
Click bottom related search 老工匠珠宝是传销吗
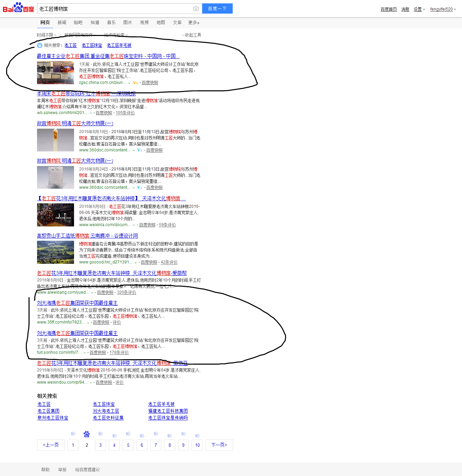[168, 418]
